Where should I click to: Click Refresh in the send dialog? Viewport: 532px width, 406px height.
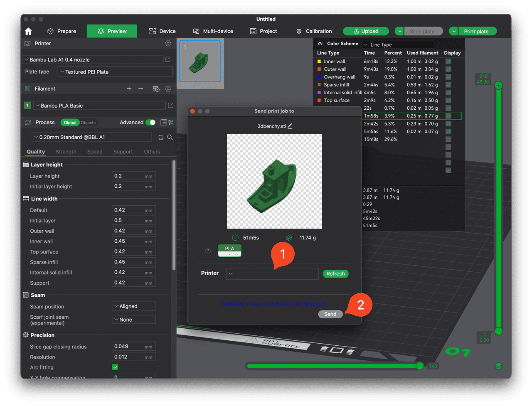[335, 274]
